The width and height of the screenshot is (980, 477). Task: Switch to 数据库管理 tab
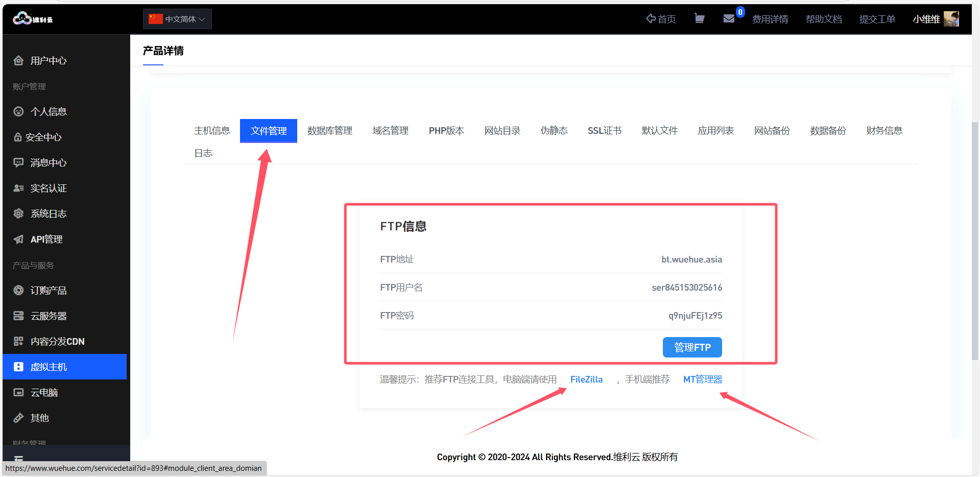(330, 131)
